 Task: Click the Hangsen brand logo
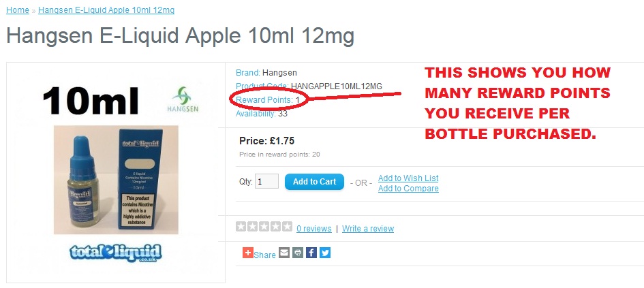[x=183, y=99]
